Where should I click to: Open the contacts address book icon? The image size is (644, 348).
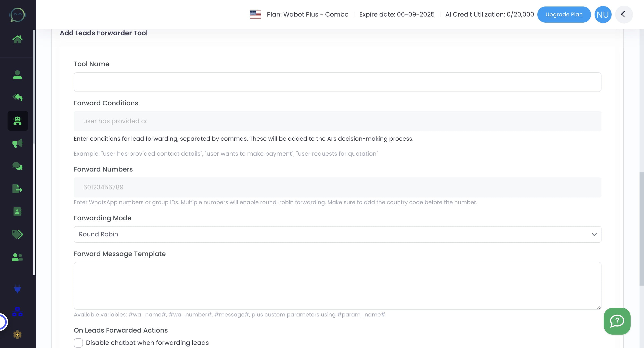[17, 212]
